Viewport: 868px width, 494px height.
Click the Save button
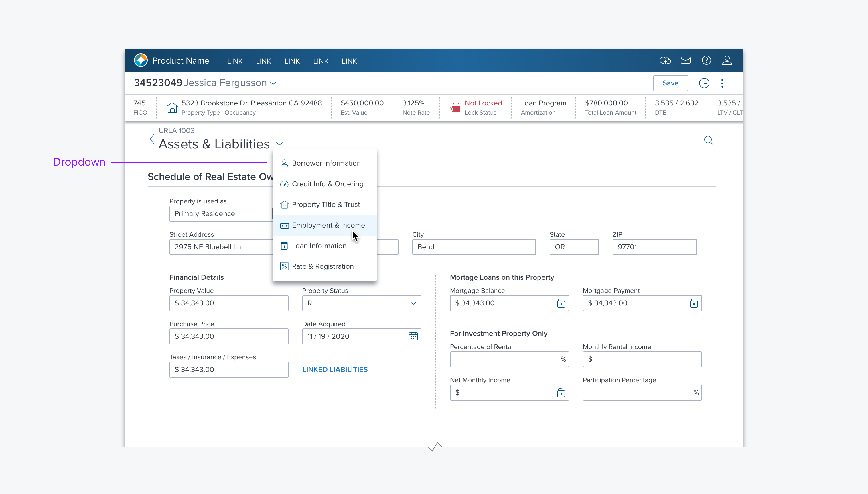670,83
